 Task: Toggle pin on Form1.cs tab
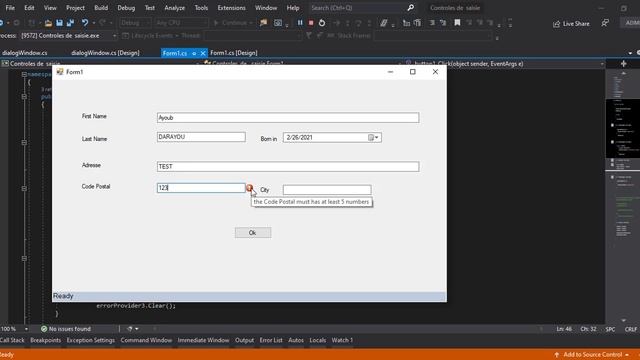point(194,53)
